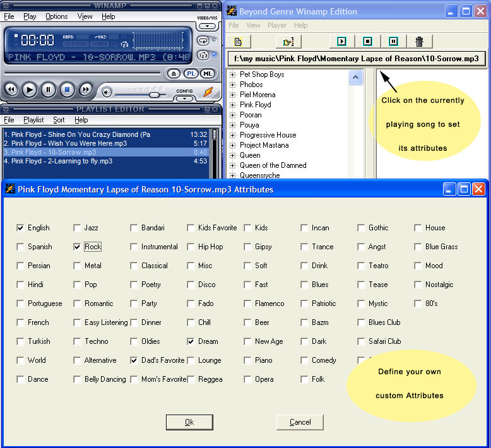Click Winamp play button
491x448 pixels.
click(30, 90)
